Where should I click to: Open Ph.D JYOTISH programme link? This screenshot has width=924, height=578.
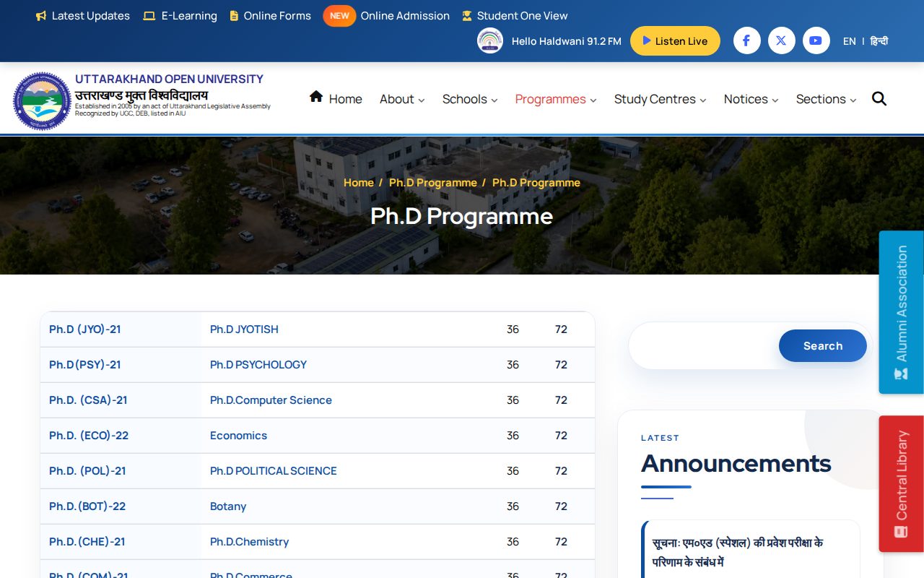pyautogui.click(x=244, y=329)
